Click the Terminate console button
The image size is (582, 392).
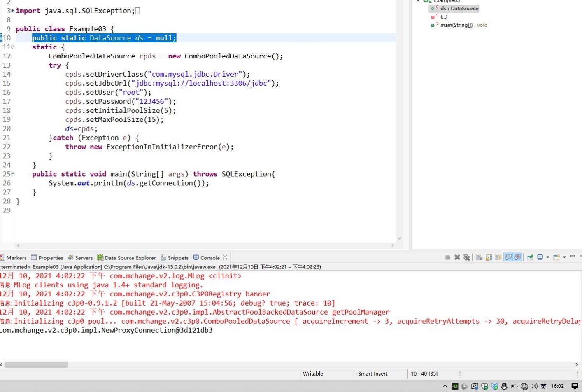447,257
